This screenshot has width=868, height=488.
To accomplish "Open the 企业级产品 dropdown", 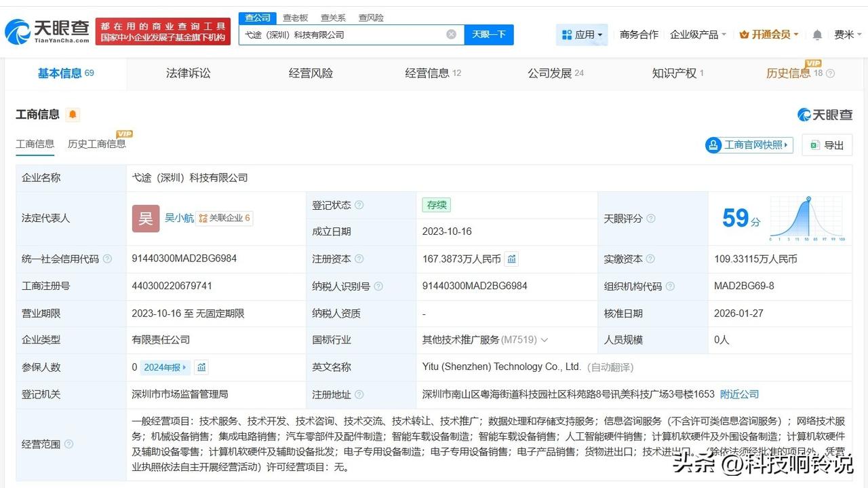I will click(698, 35).
